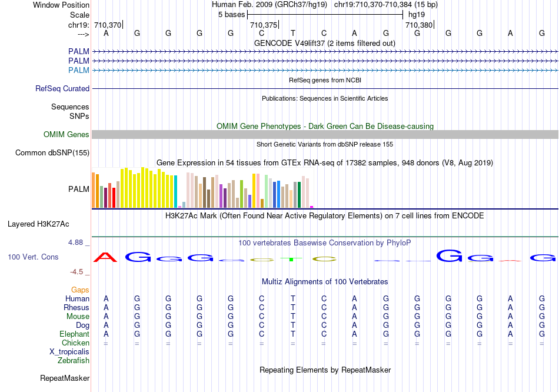Screen dimensions: 559x392
Task: Click the cyan bar in GTEx expression chart
Action: click(176, 191)
